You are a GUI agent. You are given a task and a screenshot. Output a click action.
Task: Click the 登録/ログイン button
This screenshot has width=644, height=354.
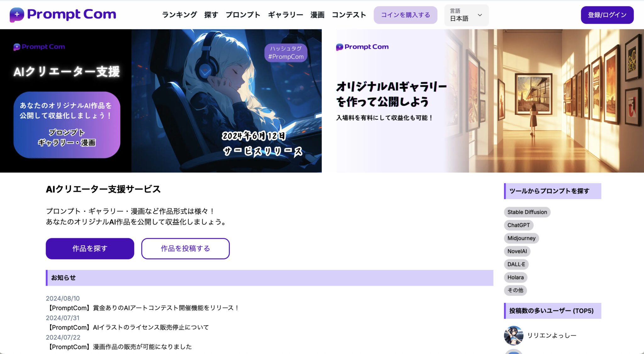607,14
